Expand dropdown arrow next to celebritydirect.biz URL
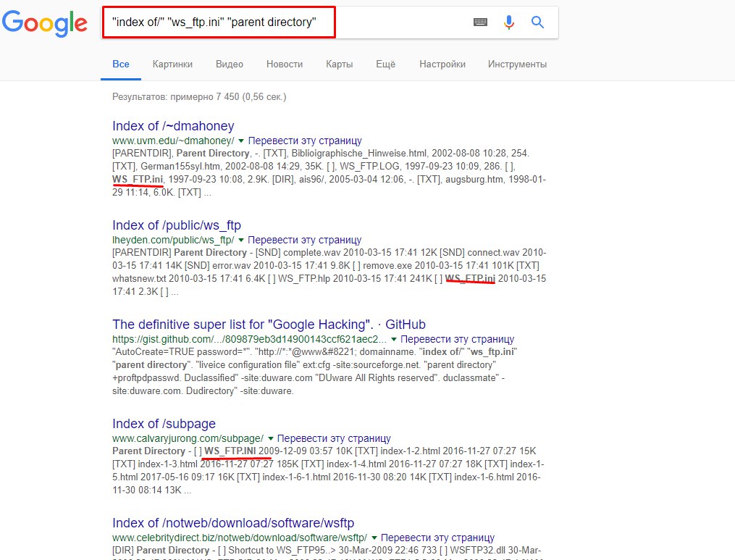The image size is (735, 560). coord(374,538)
